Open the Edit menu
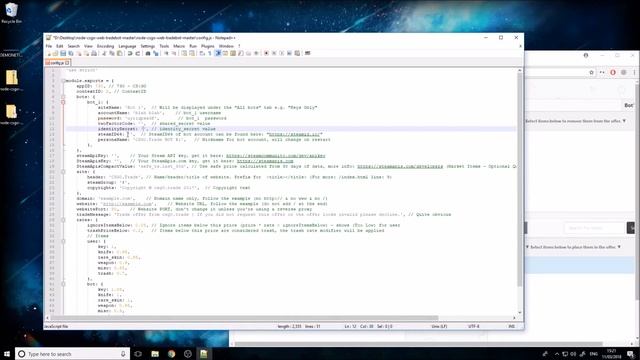 point(60,46)
